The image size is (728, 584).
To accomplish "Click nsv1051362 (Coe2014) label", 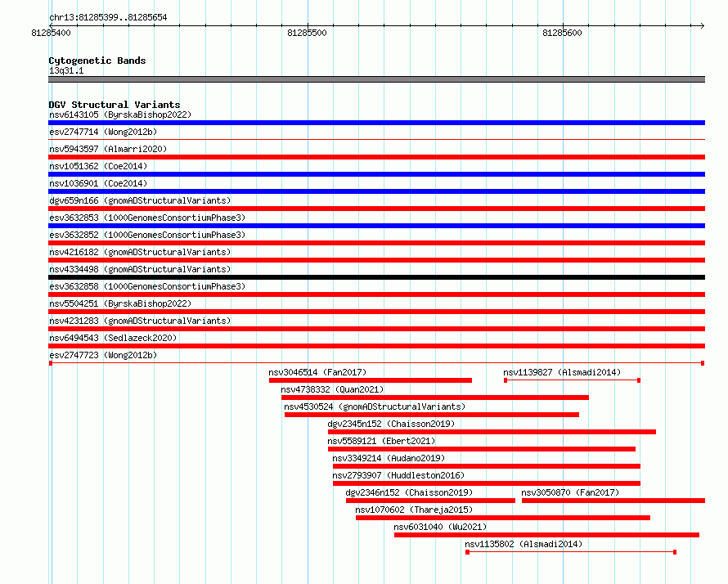I will tap(98, 166).
